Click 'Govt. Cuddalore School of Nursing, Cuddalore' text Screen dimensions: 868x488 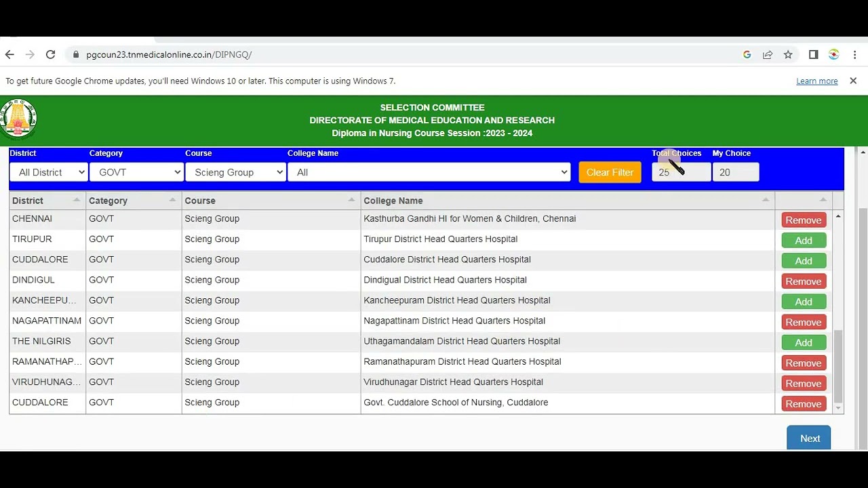click(x=456, y=402)
